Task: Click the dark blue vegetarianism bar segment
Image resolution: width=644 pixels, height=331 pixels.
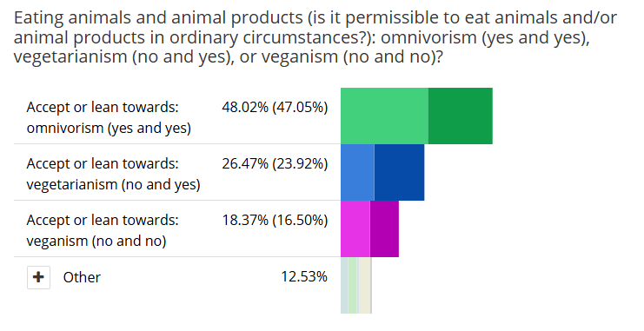Action: tap(399, 172)
